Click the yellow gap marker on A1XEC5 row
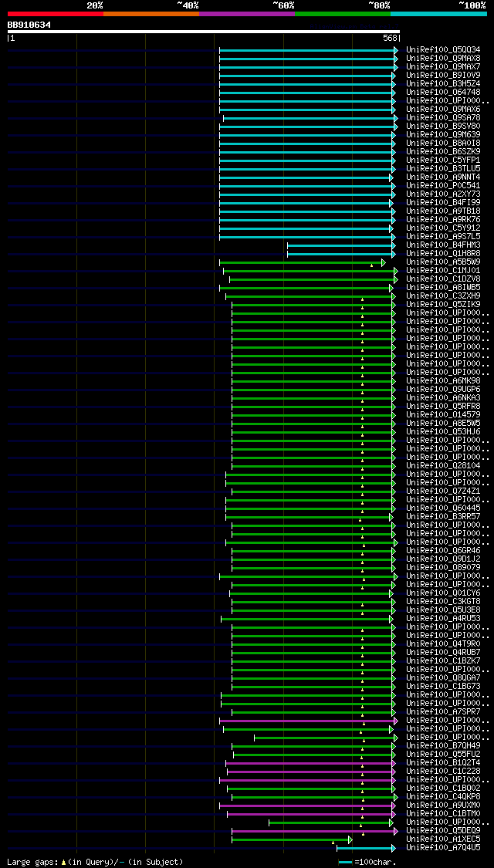 coord(333,843)
